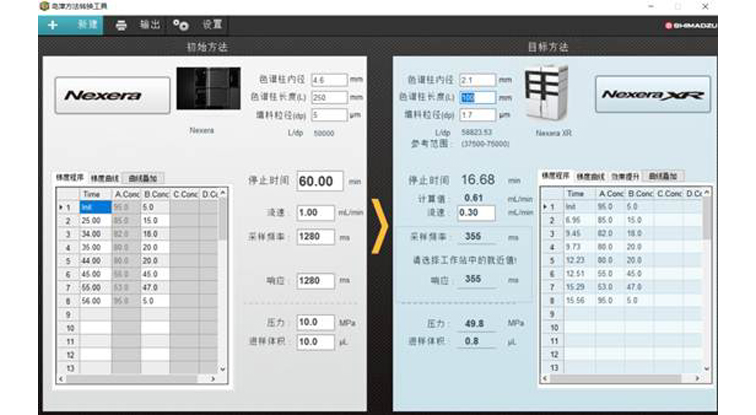
Task: Click the target 流速 field showing 0.30
Action: pos(475,212)
